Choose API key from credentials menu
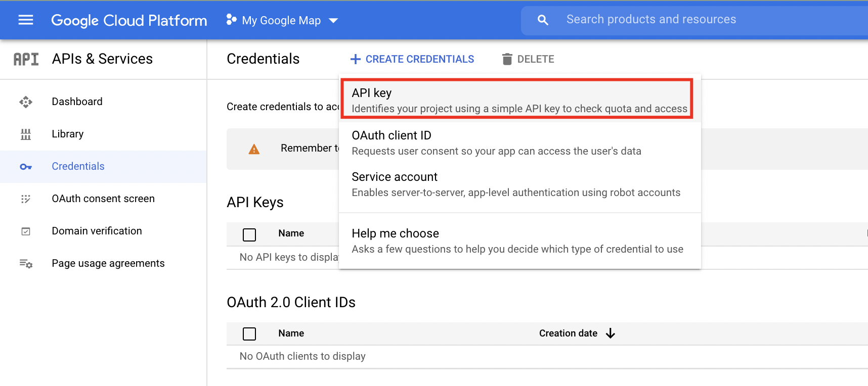 (517, 100)
